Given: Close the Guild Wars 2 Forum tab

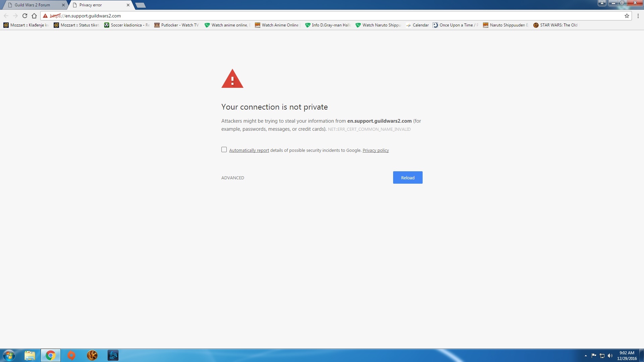Looking at the screenshot, I should (x=63, y=5).
